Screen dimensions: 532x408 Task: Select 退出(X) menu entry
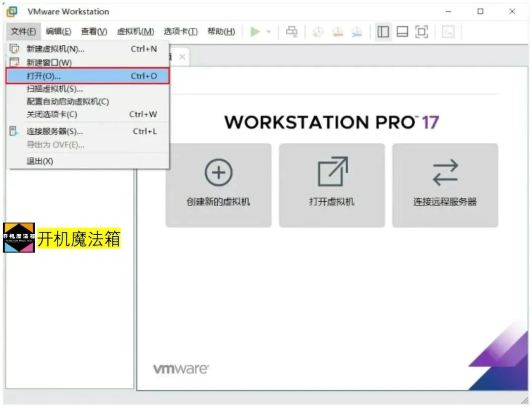[x=88, y=161]
